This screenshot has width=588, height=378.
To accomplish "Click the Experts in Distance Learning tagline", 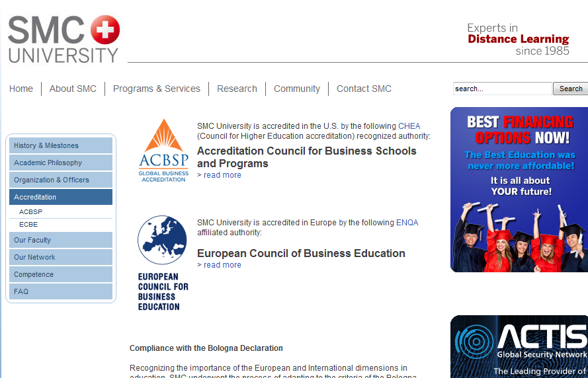I will [519, 40].
